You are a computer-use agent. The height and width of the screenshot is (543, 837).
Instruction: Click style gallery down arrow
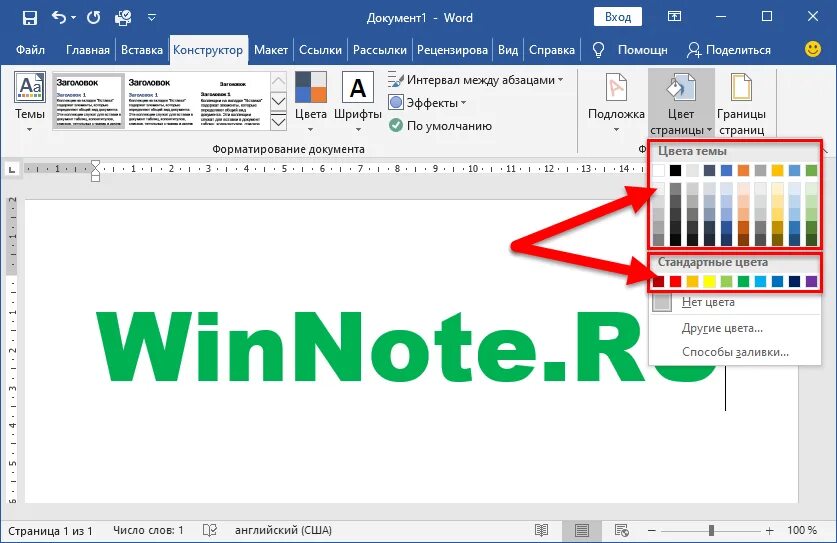(x=279, y=101)
